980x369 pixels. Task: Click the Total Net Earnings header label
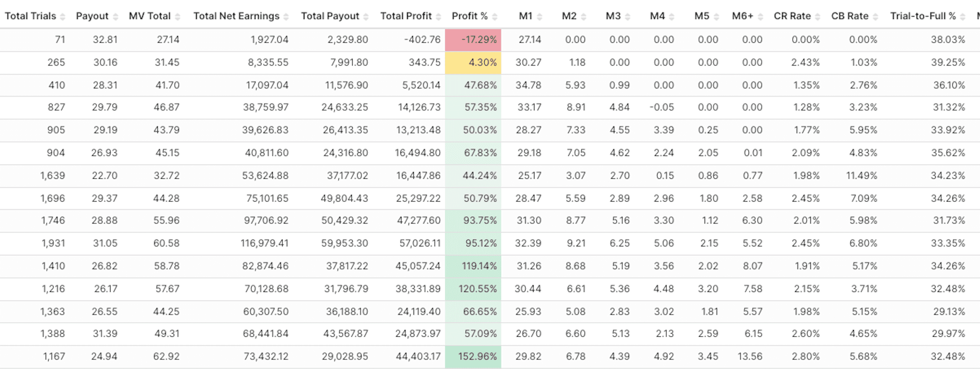(x=236, y=16)
